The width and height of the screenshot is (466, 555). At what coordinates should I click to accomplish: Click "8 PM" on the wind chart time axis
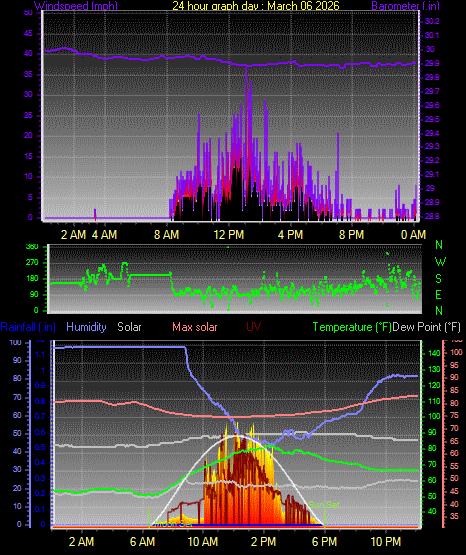click(x=352, y=235)
